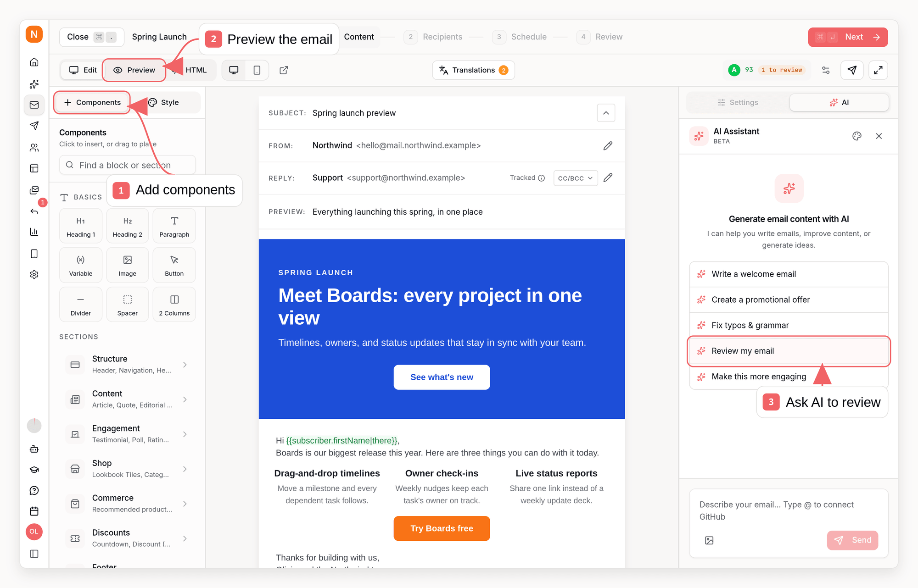Expand the Discounts section
Viewport: 918px width, 588px height.
[x=127, y=538]
